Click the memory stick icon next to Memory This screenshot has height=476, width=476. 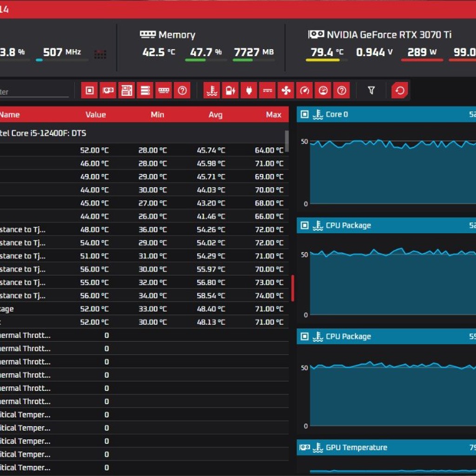[148, 34]
